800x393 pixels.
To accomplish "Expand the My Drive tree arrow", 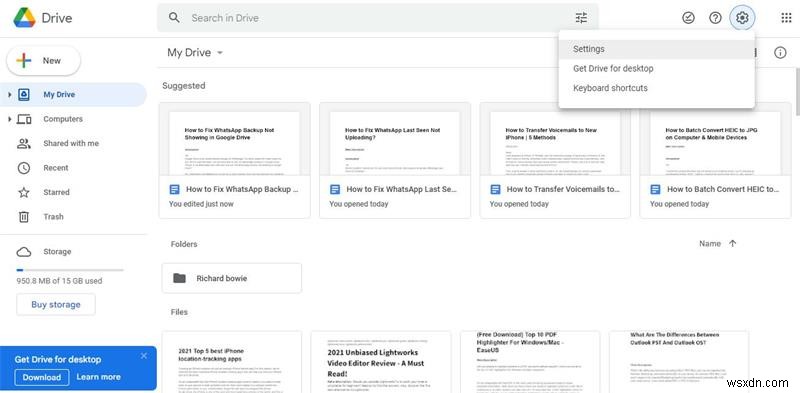I will pyautogui.click(x=9, y=94).
